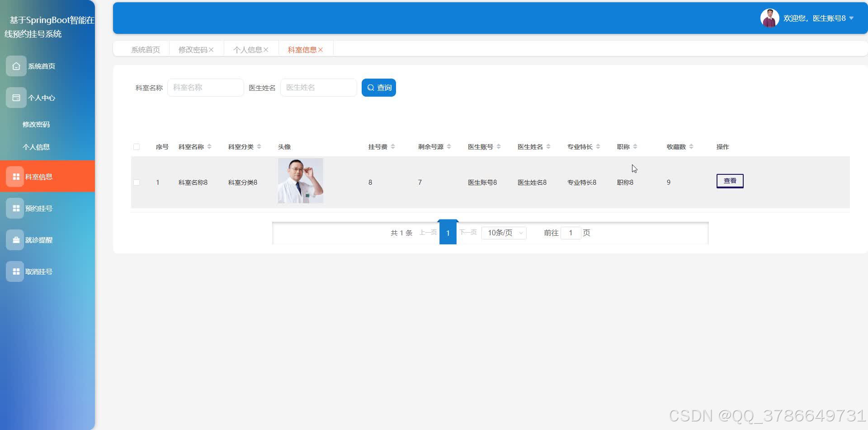Screen dimensions: 868x430
Task: Click the card icon beside 个人中心
Action: (x=16, y=98)
